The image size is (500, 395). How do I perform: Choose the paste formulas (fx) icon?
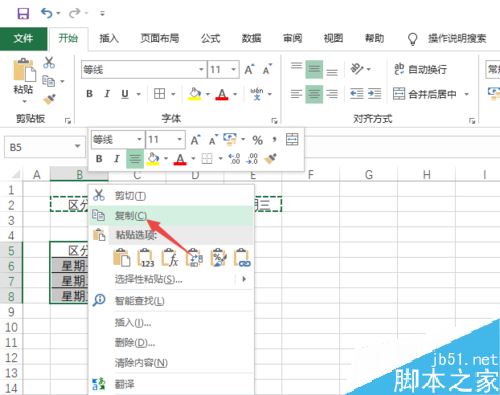[x=170, y=258]
